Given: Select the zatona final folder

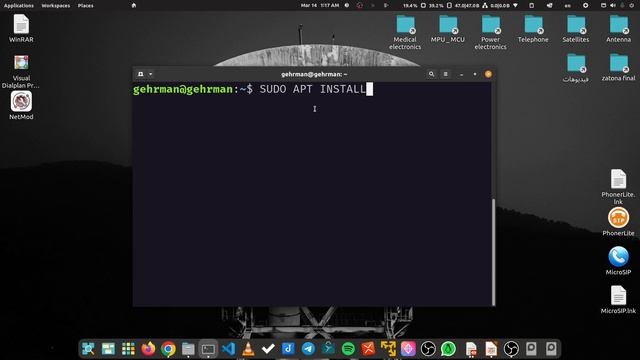Looking at the screenshot, I should pos(619,67).
